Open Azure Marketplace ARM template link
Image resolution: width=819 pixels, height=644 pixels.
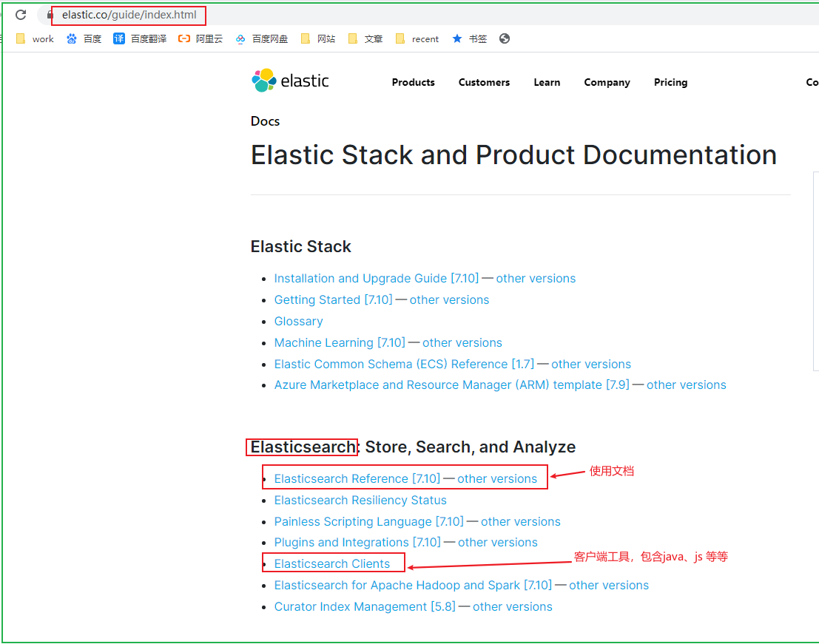point(451,384)
